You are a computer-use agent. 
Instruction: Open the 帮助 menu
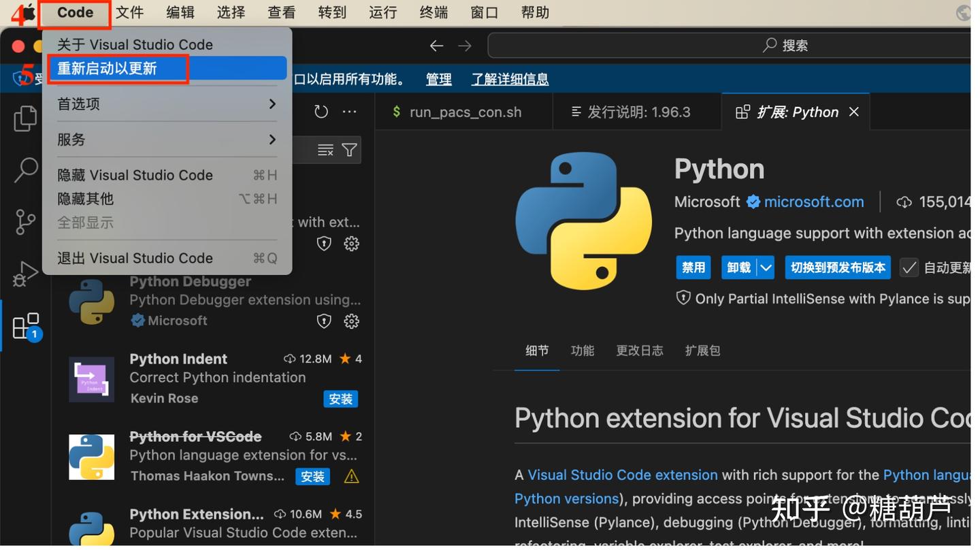point(535,13)
